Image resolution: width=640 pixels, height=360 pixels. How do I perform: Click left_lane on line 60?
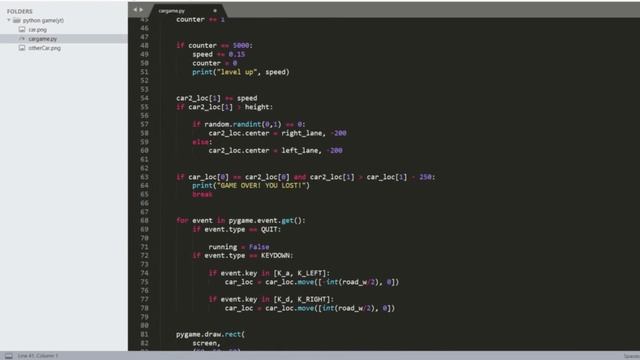click(300, 151)
